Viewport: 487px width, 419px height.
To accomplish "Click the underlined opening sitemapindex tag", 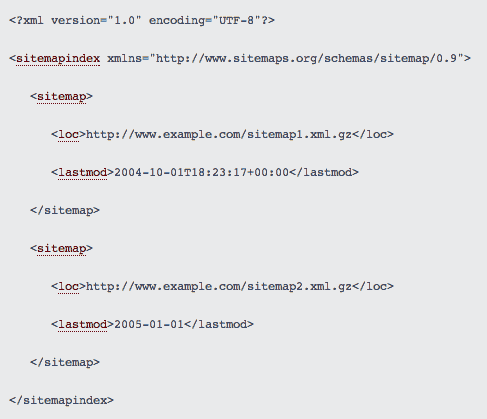I will [x=58, y=59].
